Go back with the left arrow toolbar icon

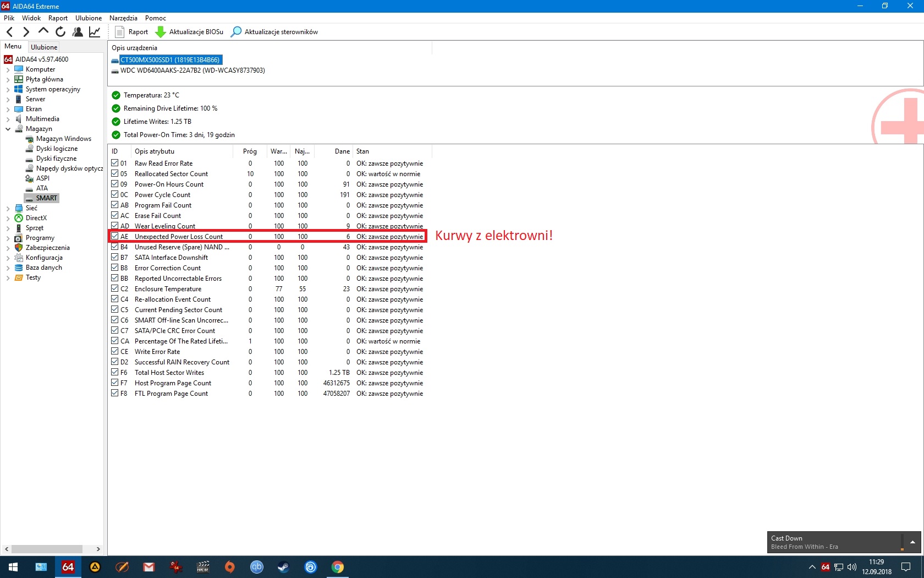tap(9, 32)
